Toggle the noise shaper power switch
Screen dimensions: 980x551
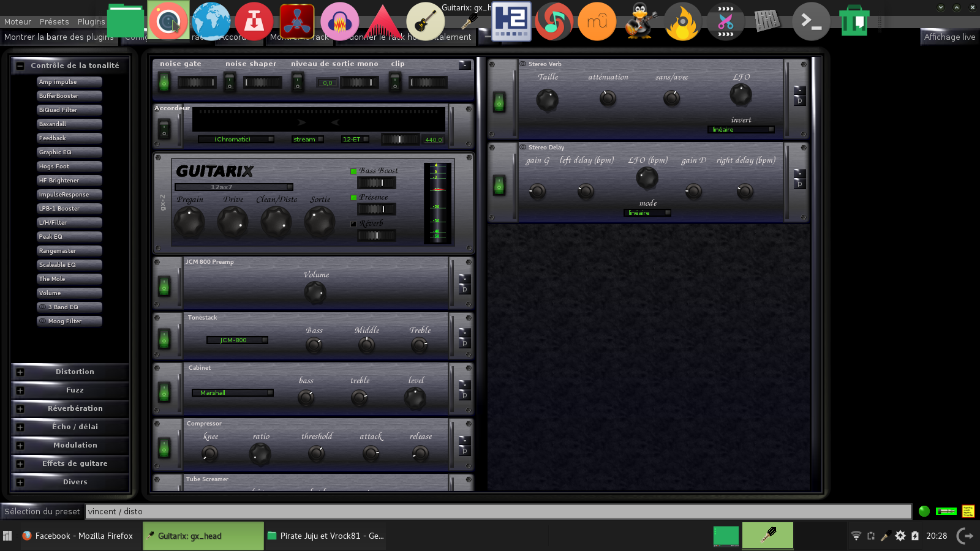coord(230,81)
